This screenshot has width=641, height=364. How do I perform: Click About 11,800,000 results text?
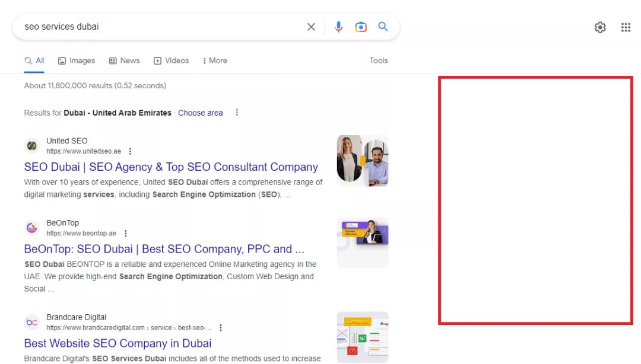tap(95, 85)
